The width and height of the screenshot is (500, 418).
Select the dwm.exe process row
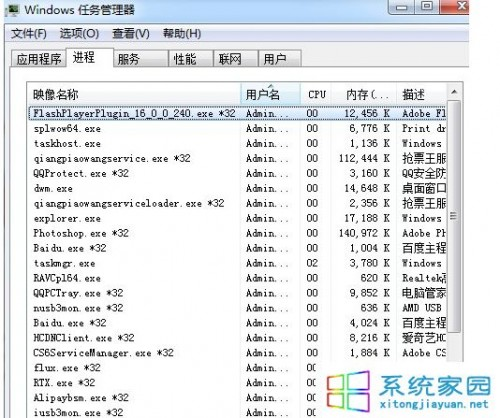(238, 188)
